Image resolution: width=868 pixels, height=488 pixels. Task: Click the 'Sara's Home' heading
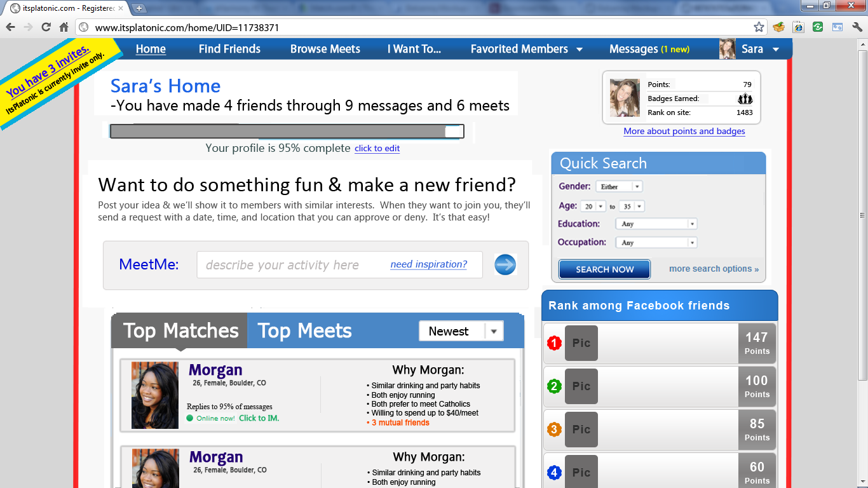(165, 86)
